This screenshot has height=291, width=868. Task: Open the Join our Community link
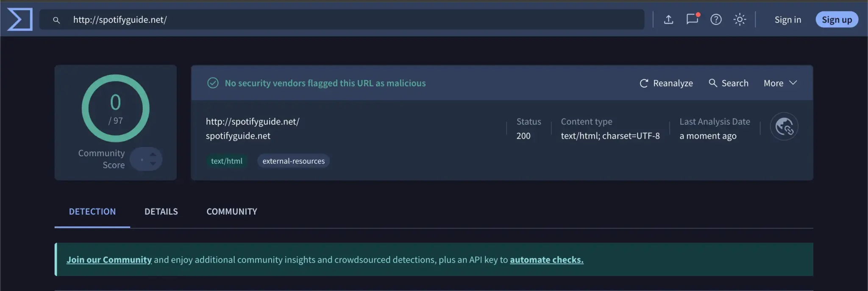(x=109, y=260)
